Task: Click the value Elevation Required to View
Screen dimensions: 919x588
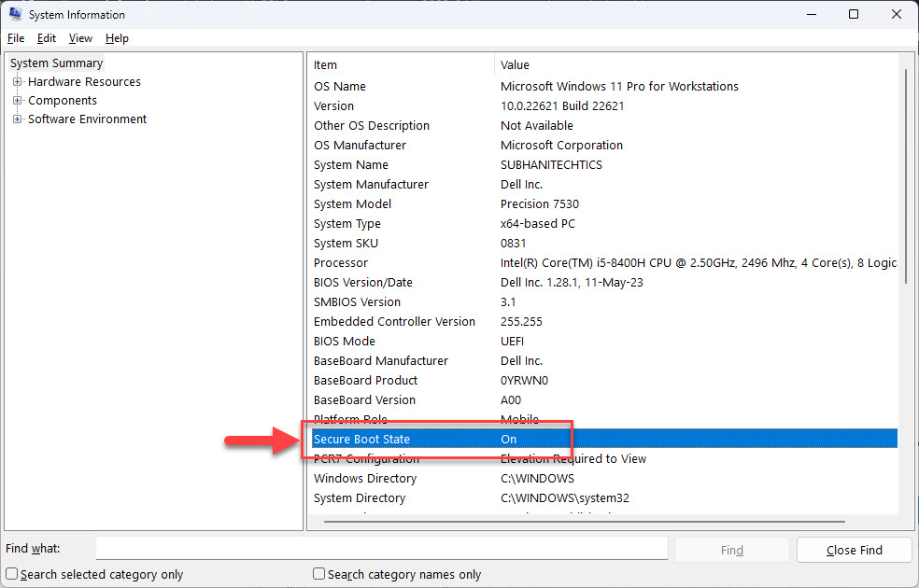Action: tap(573, 458)
